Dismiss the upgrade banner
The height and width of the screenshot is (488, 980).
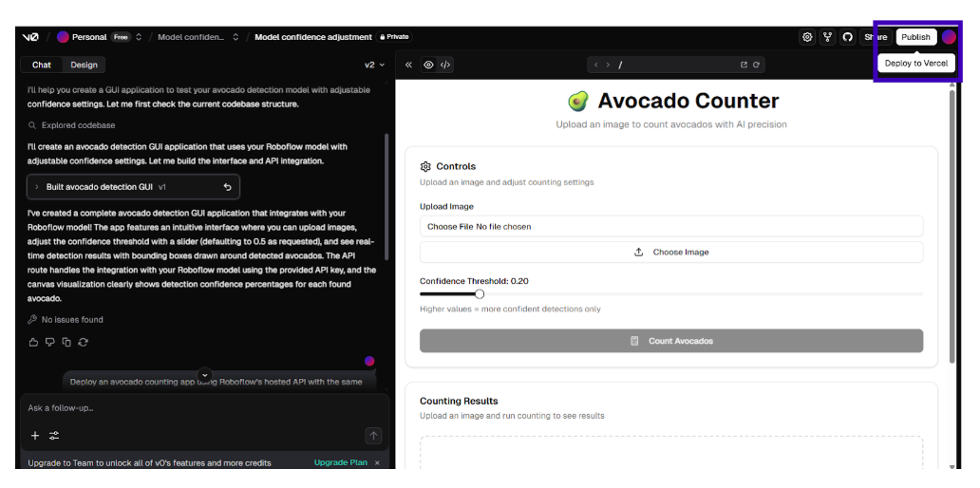[377, 462]
